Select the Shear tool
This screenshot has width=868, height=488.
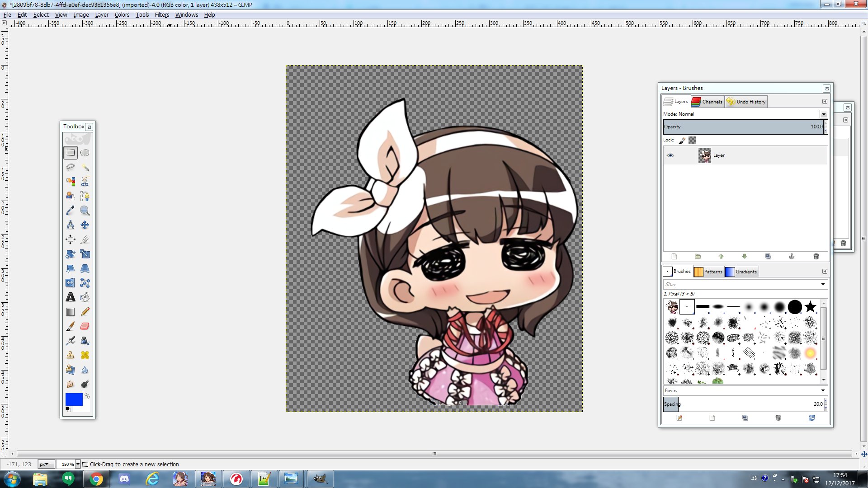coord(71,268)
